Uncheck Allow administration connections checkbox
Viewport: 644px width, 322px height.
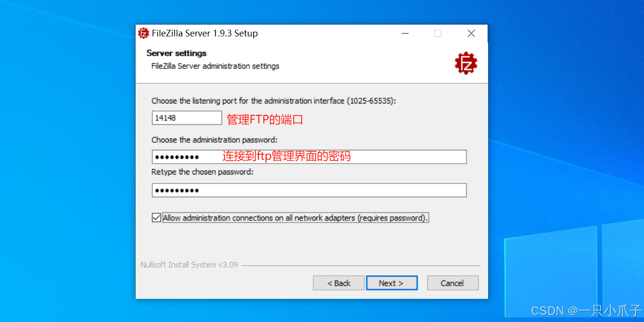pyautogui.click(x=156, y=218)
